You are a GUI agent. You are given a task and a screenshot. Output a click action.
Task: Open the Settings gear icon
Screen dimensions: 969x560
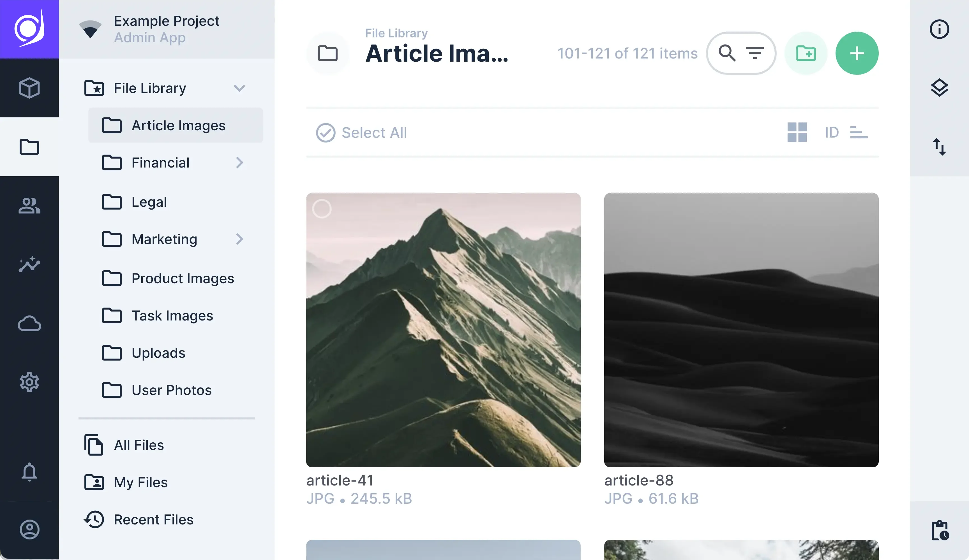29,382
